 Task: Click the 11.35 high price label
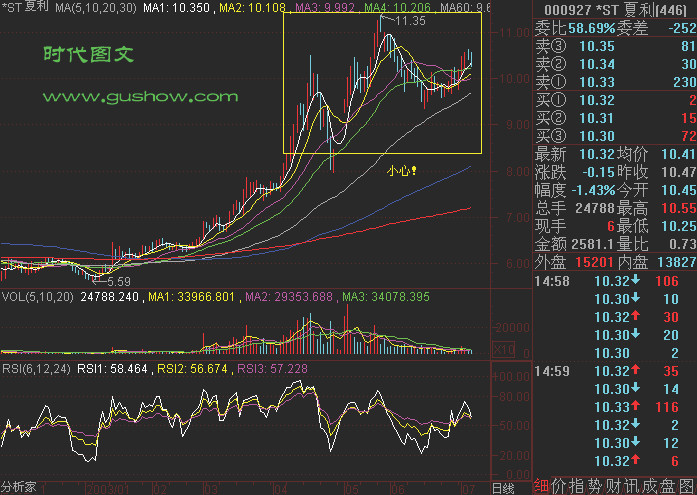pyautogui.click(x=410, y=20)
